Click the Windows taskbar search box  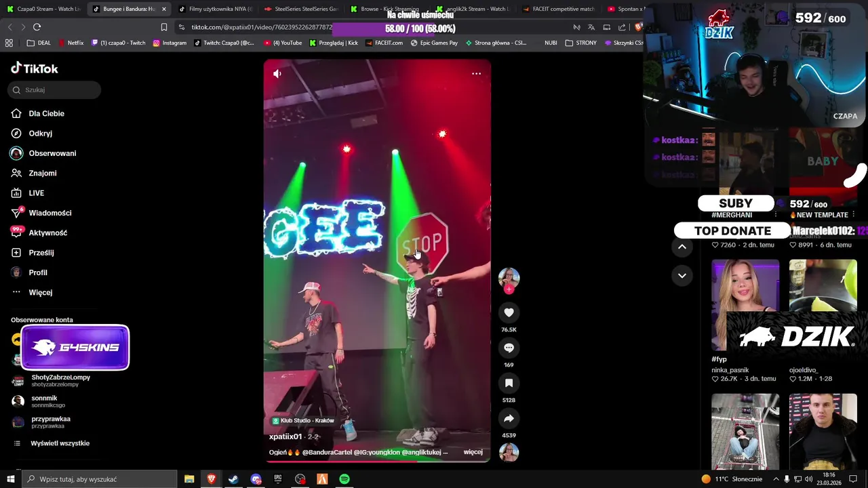click(100, 479)
